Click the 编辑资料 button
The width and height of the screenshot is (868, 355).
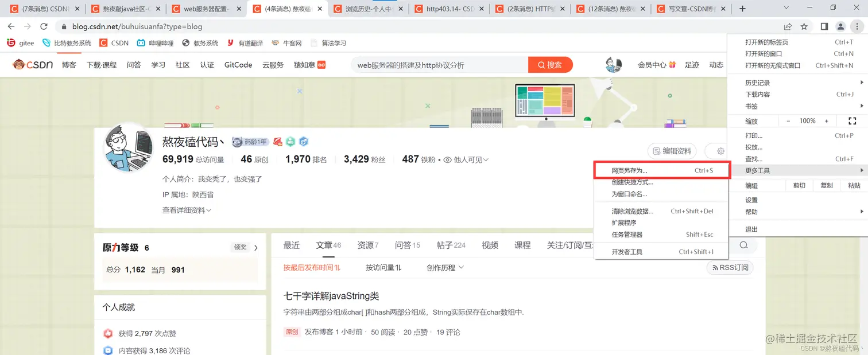coord(672,150)
